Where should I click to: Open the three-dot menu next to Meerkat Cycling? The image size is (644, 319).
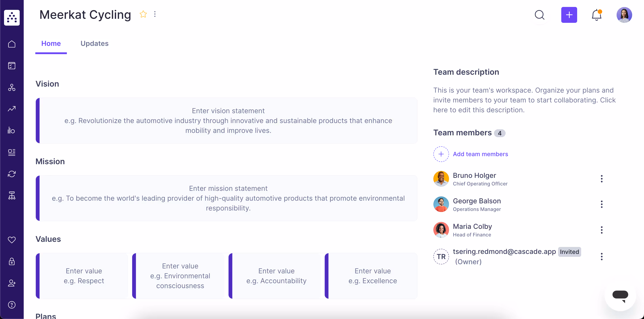pyautogui.click(x=155, y=14)
